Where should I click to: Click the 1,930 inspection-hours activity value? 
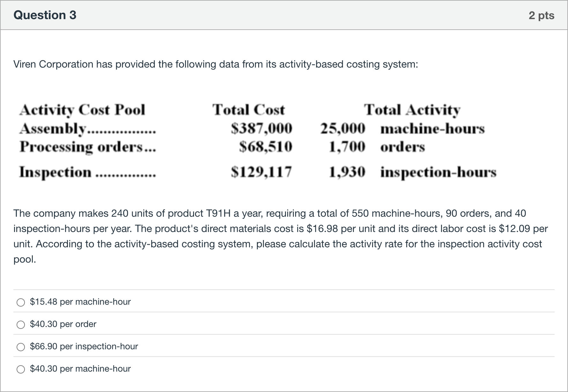413,172
